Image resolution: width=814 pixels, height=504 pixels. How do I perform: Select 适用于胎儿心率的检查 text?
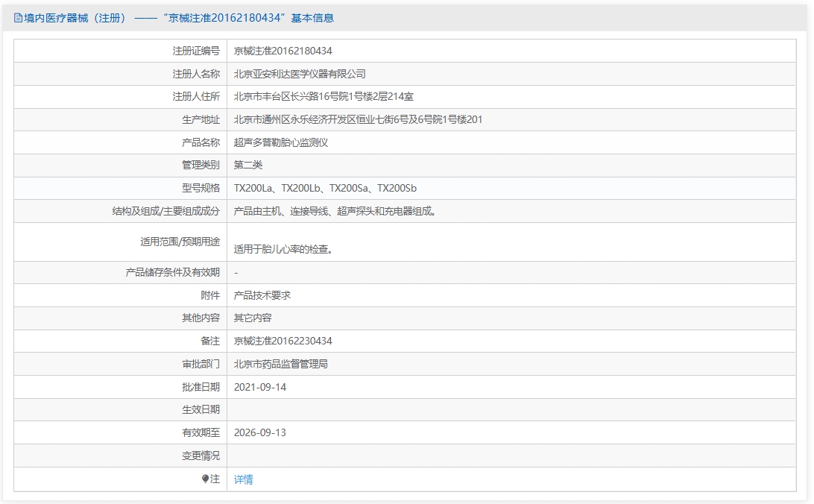(283, 249)
